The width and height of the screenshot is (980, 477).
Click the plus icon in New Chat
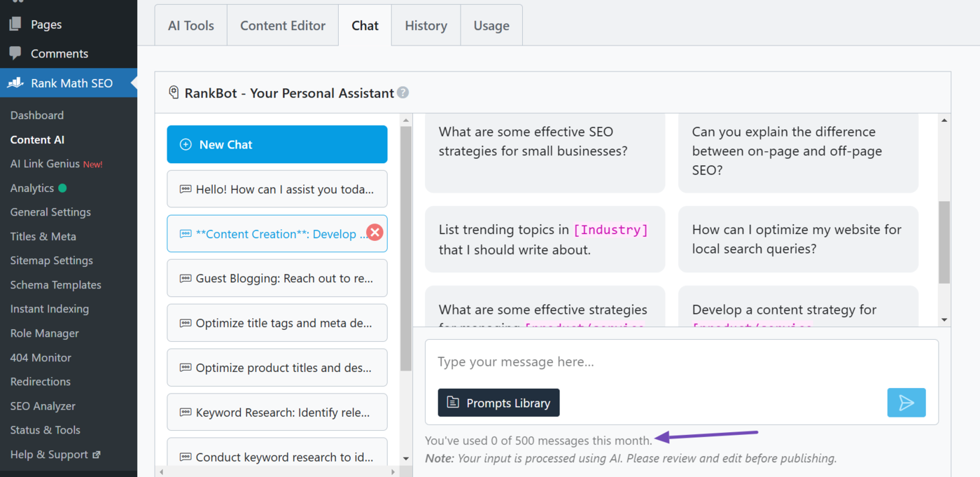[x=185, y=144]
